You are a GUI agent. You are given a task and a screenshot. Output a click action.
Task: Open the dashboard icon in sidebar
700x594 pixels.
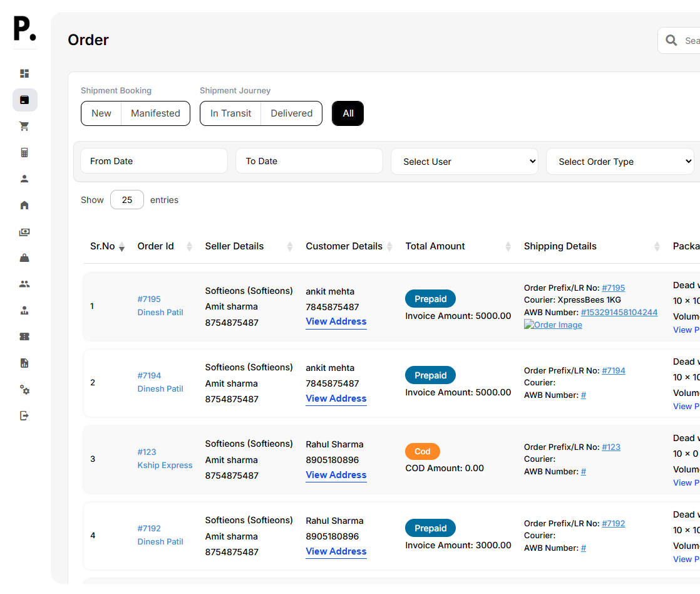(24, 73)
